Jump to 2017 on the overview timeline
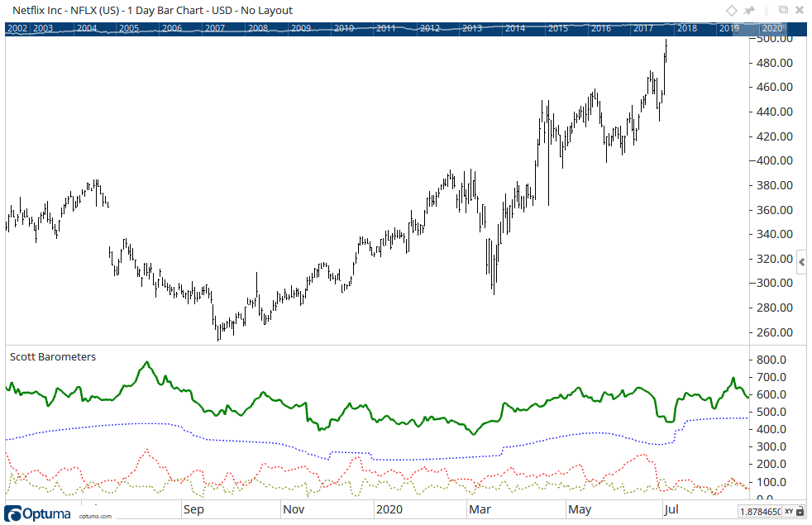 [x=643, y=28]
